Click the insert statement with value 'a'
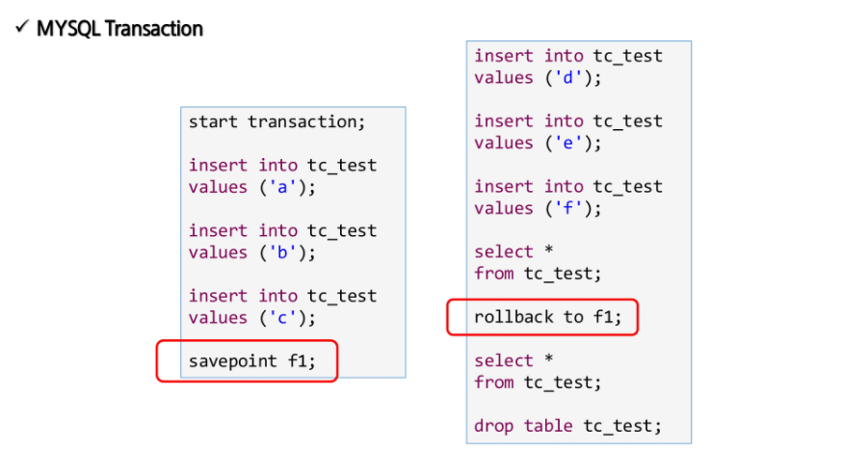Viewport: 868px width, 476px height. click(x=282, y=176)
